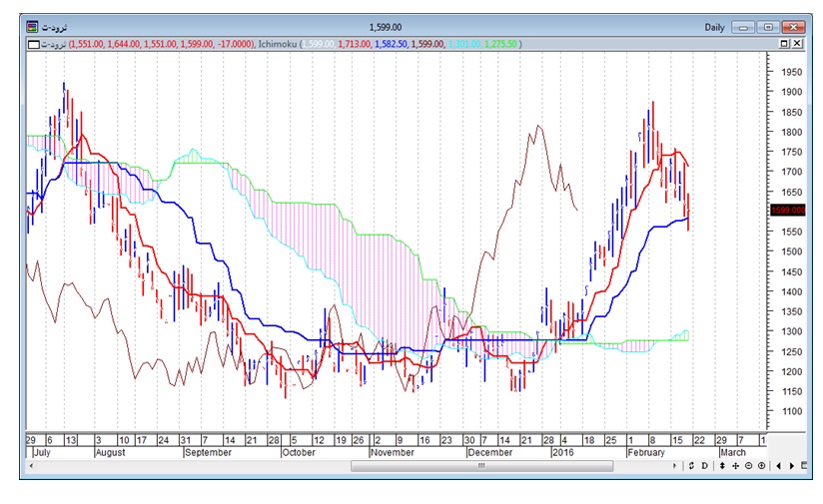The width and height of the screenshot is (823, 504).
Task: Click the 'March' month label on time axis
Action: [733, 453]
